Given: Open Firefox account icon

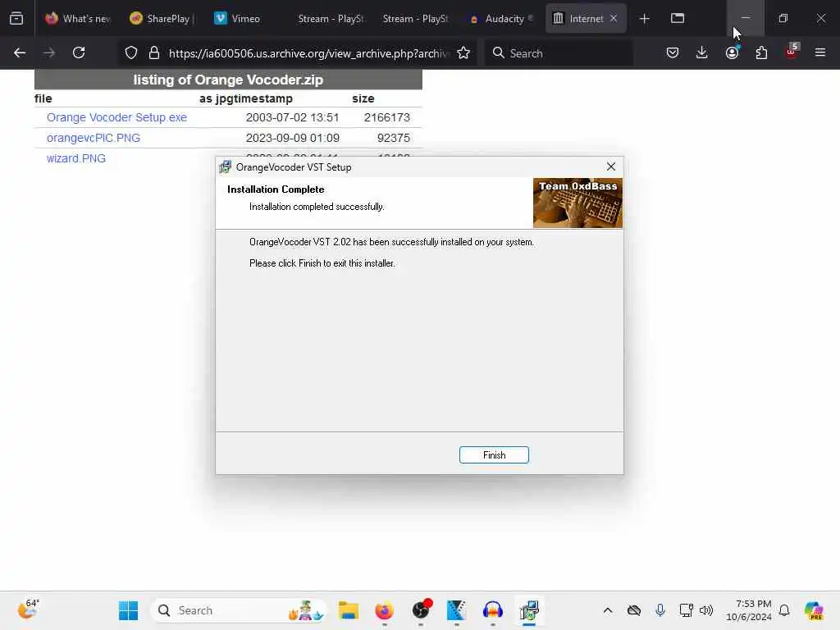Looking at the screenshot, I should 732,52.
